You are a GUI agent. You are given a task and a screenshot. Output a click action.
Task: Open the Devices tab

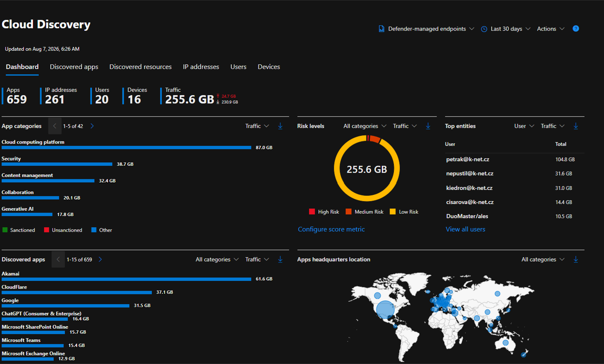click(x=269, y=67)
